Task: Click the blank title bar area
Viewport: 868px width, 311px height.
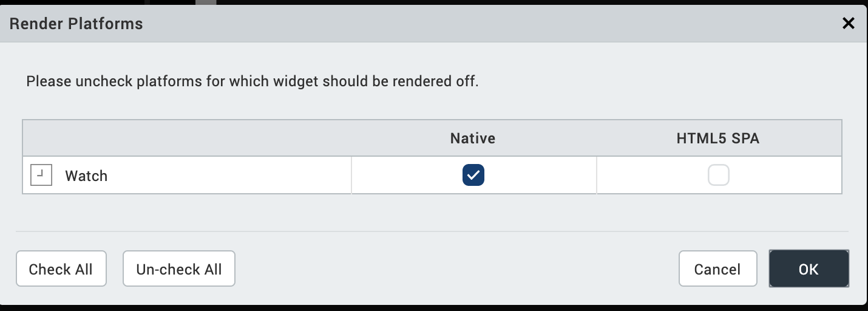Action: pyautogui.click(x=486, y=24)
